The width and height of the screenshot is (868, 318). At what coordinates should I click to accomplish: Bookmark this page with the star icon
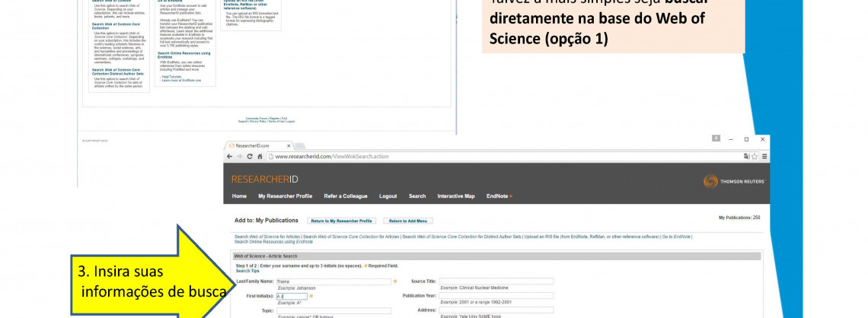(755, 157)
